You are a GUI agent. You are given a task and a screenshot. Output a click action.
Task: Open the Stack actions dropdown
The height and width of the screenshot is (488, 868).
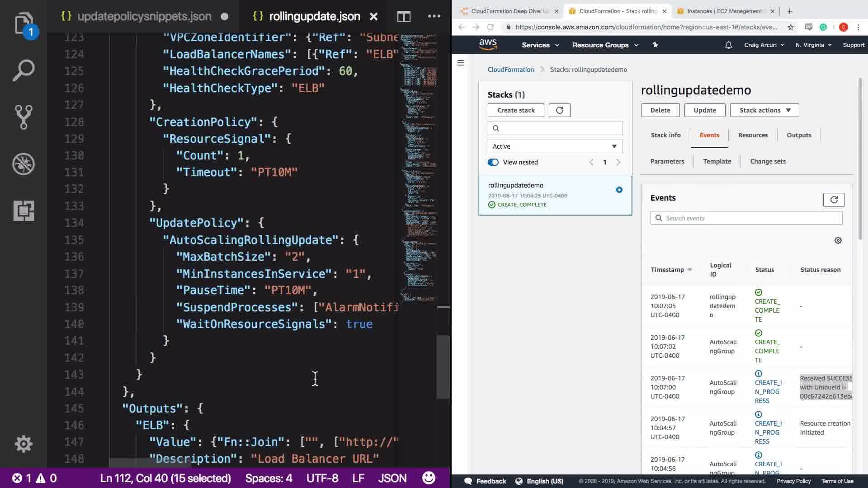click(x=764, y=110)
